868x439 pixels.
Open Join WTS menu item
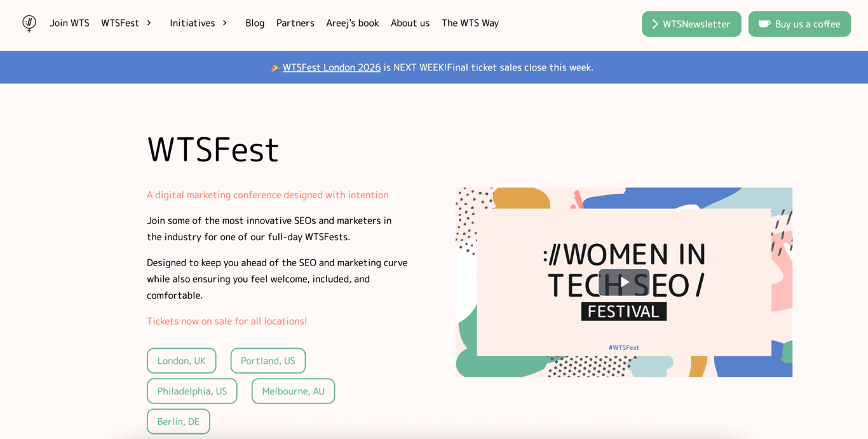[69, 23]
